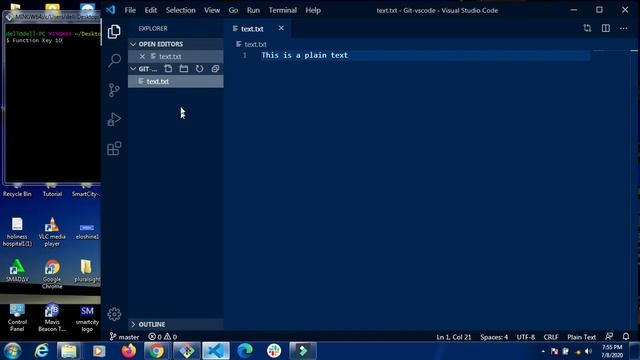Change file encoding via UTF-8
640x360 pixels.
[526, 337]
